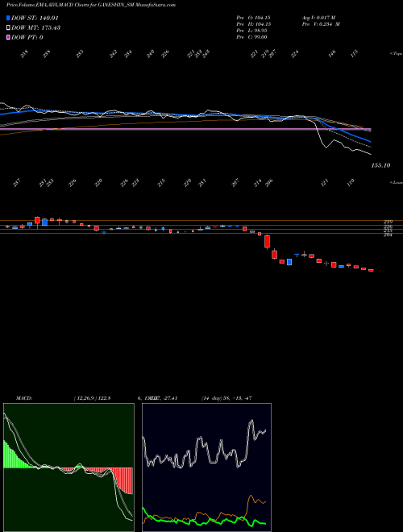The image size is (403, 532).
Task: Select the DOW PT: 0 label
Action: pyautogui.click(x=27, y=37)
